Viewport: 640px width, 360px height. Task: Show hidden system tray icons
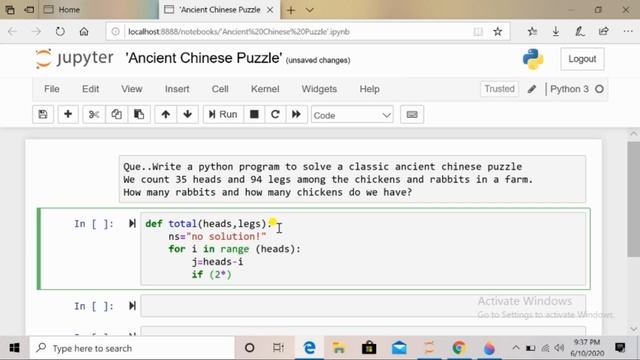coord(516,348)
